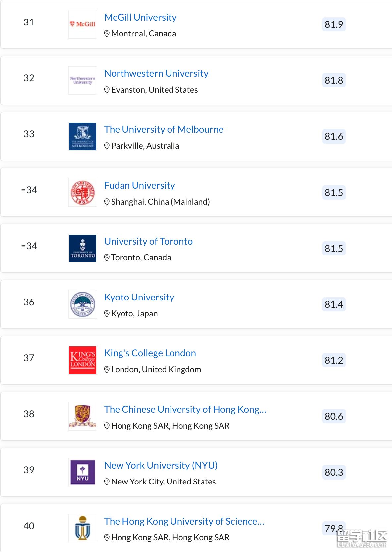
Task: Click the Fudan University red seal logo
Action: point(82,192)
